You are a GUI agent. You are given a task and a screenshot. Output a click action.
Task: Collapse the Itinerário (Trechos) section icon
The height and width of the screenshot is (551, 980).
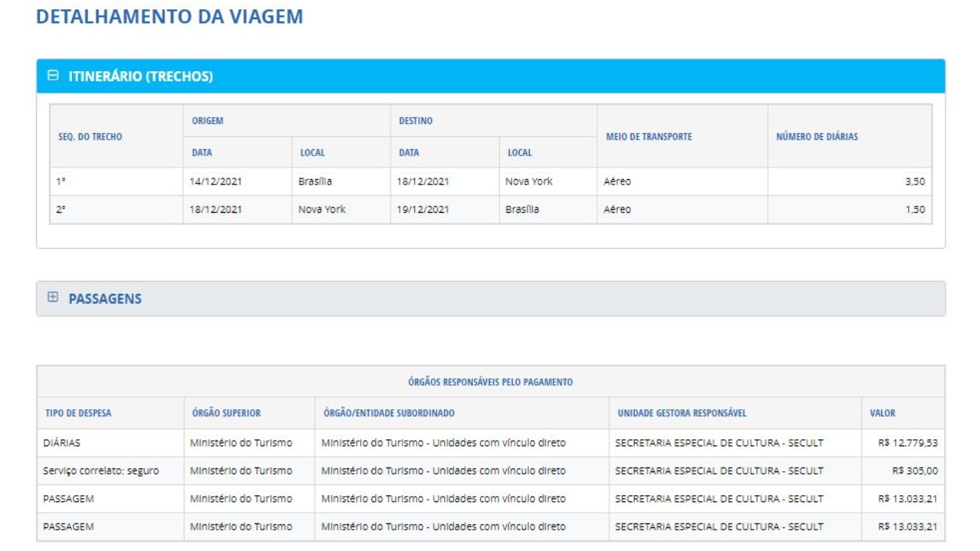coord(53,76)
